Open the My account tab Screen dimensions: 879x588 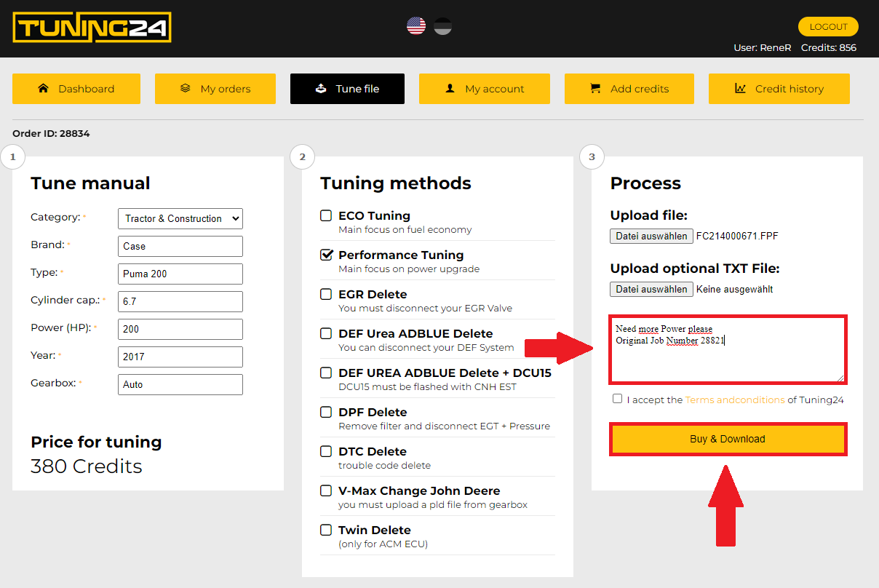(x=485, y=89)
